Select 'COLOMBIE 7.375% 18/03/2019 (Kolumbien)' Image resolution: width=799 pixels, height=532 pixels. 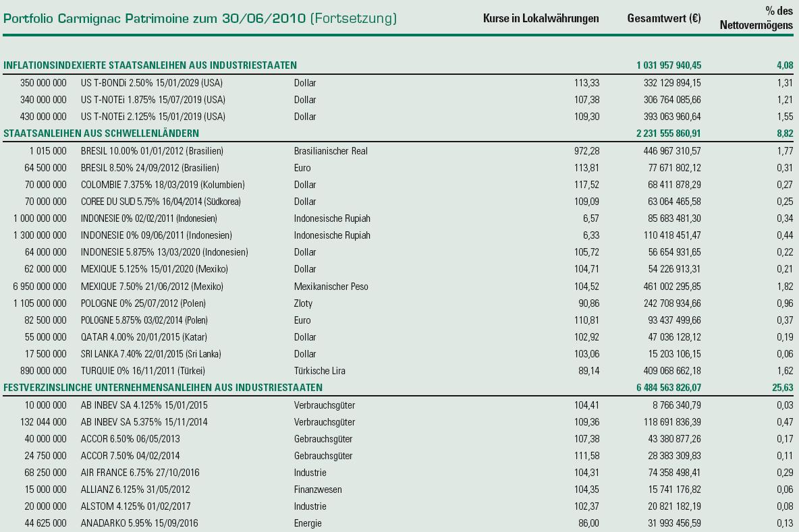[163, 185]
